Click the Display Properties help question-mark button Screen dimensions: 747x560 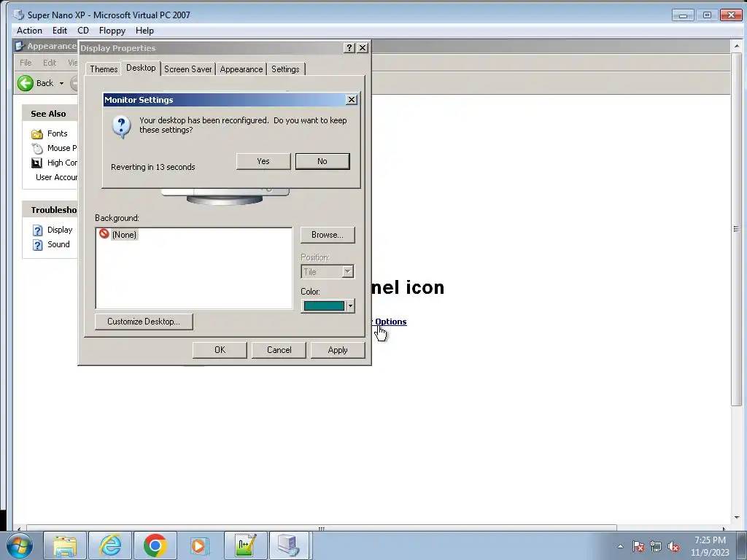tap(349, 47)
